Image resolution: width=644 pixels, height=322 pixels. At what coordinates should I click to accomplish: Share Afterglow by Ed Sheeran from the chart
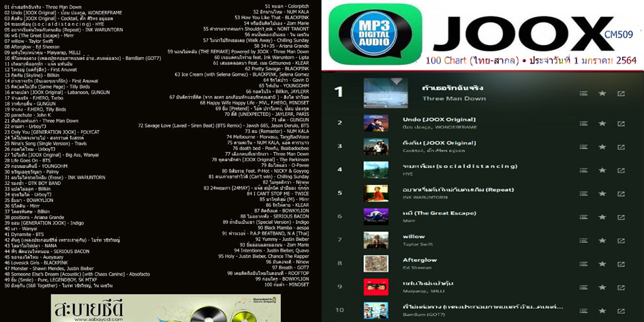(621, 264)
